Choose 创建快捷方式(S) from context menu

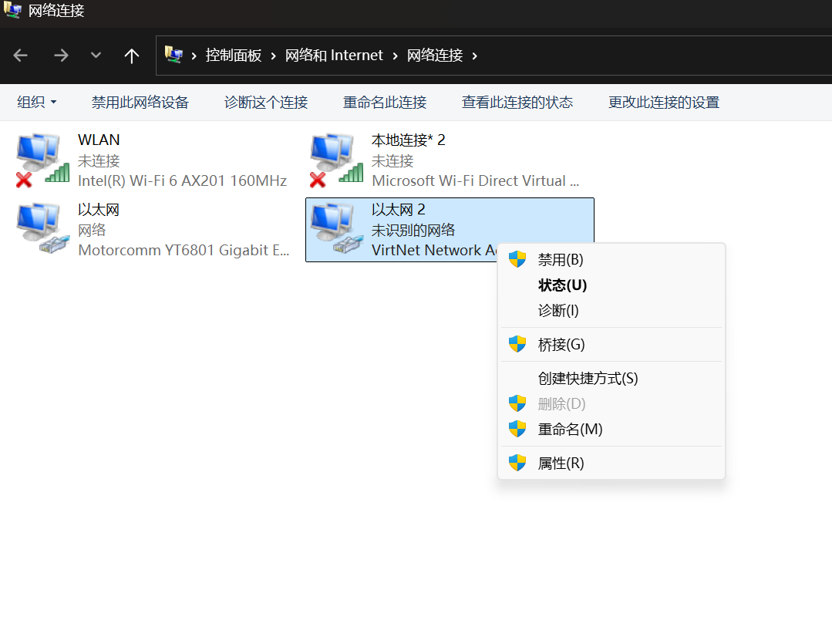pos(611,379)
